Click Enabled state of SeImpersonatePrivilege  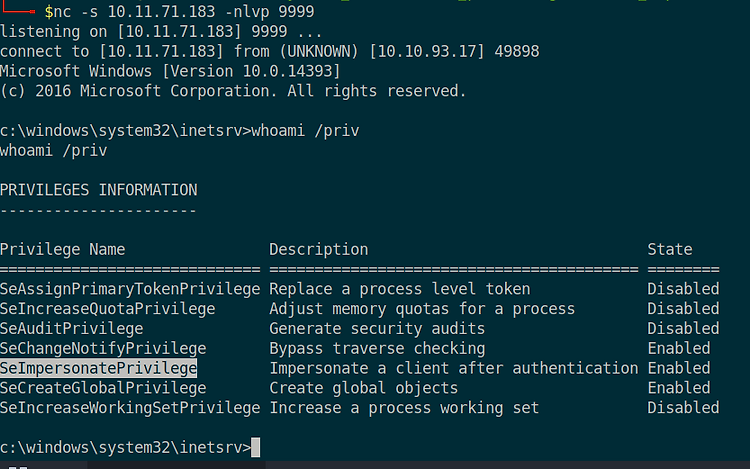pyautogui.click(x=679, y=368)
